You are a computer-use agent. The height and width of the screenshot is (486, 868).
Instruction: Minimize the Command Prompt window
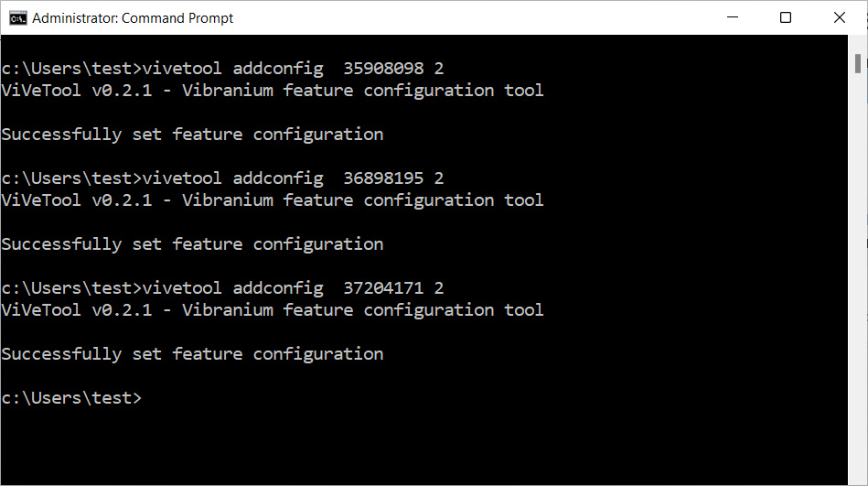734,17
